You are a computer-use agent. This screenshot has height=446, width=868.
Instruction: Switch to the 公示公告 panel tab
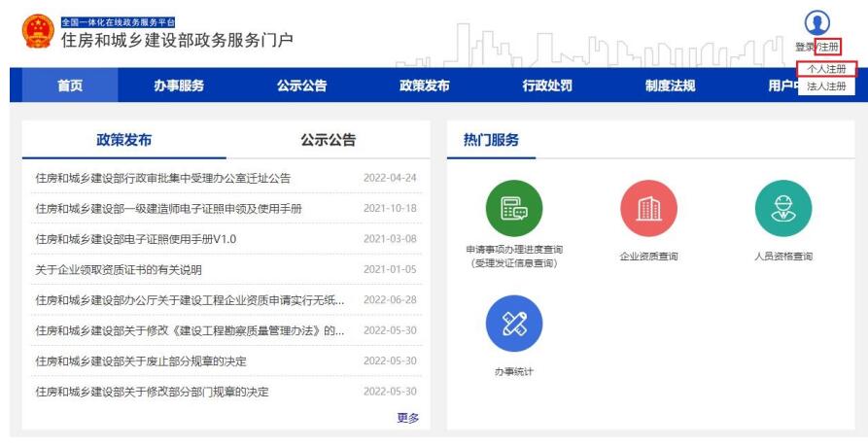coord(328,140)
